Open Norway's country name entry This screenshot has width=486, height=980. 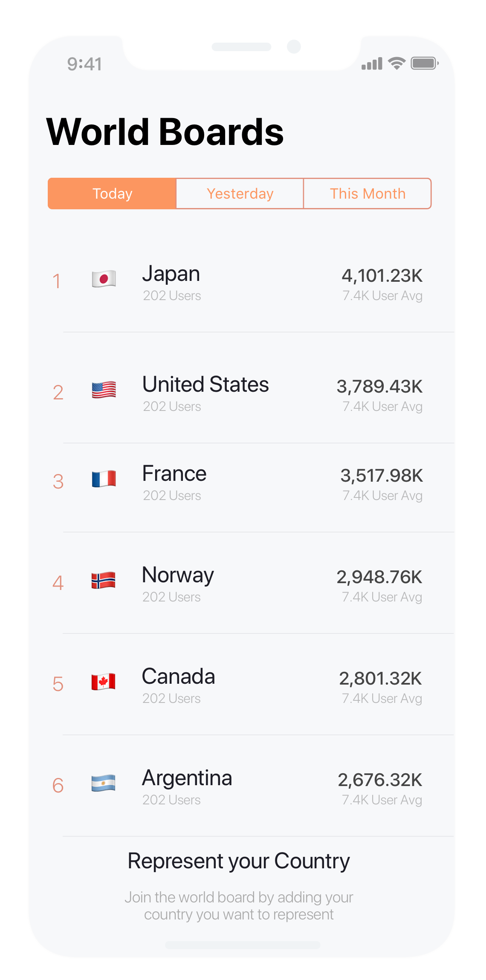pyautogui.click(x=178, y=575)
